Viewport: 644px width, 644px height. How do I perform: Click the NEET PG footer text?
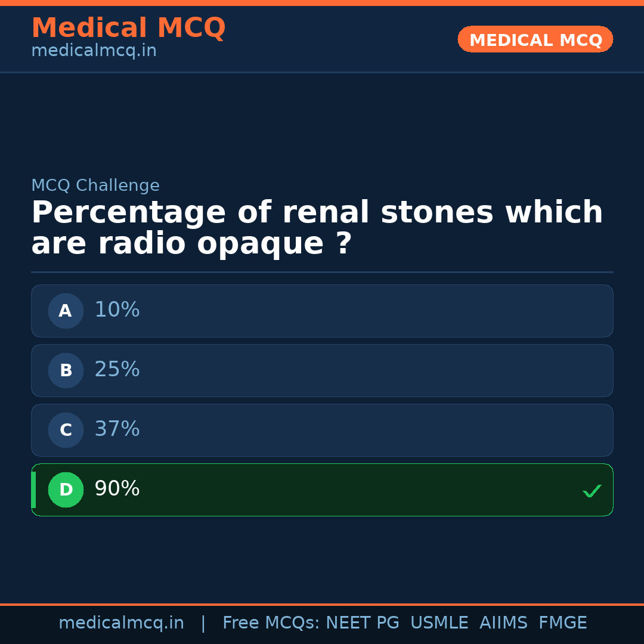363,623
